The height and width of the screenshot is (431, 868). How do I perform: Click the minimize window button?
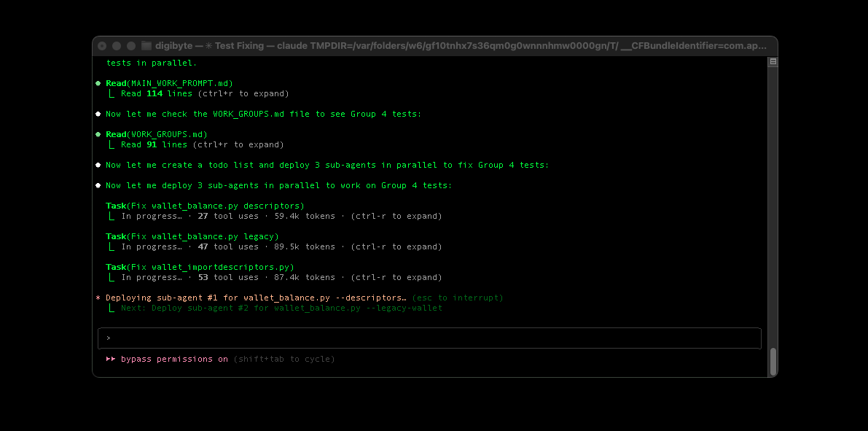[x=117, y=46]
